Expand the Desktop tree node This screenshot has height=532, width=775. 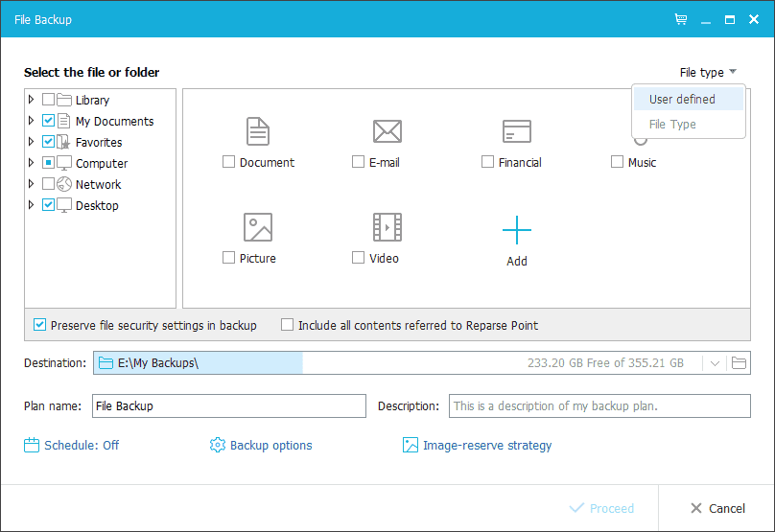pyautogui.click(x=31, y=204)
